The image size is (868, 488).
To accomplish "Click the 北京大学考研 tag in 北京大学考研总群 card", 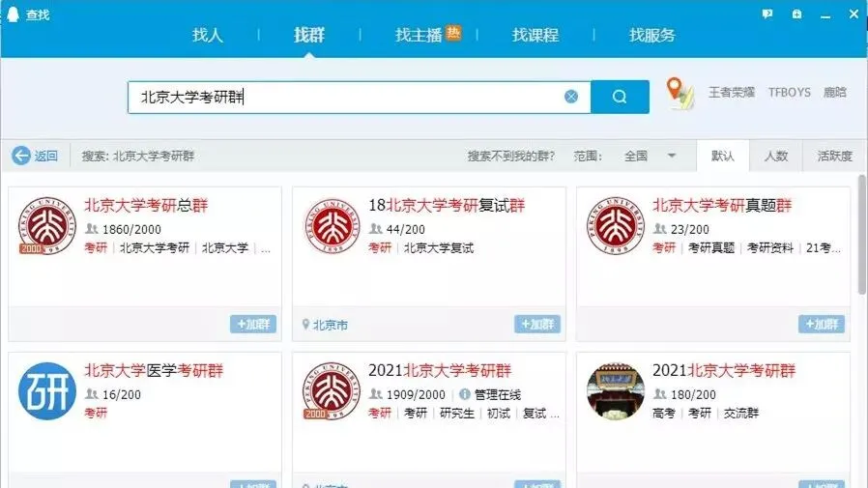I will (155, 248).
